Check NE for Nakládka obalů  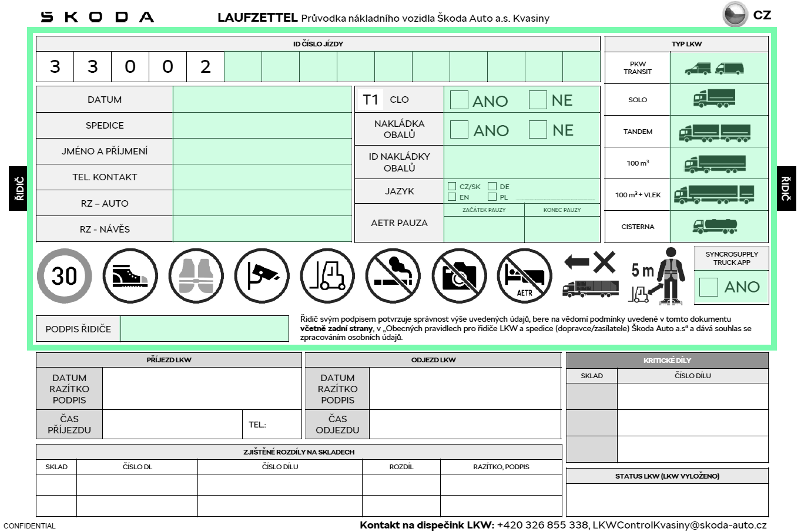pos(538,130)
